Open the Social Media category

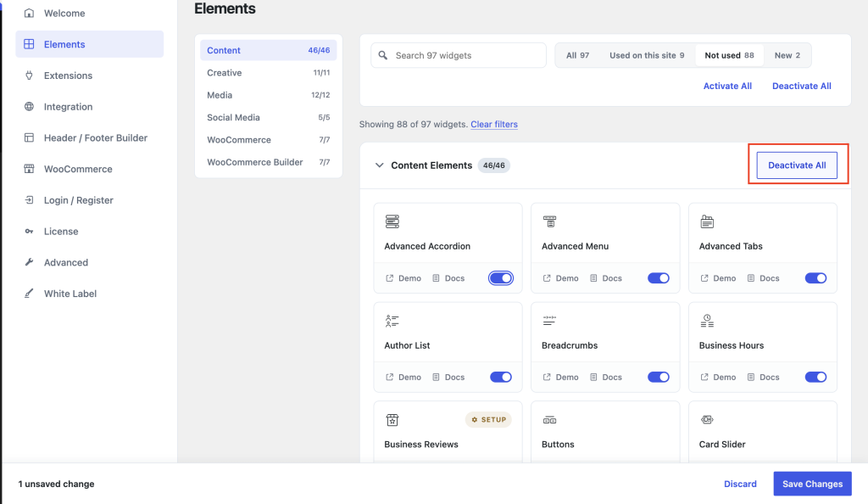pyautogui.click(x=269, y=117)
